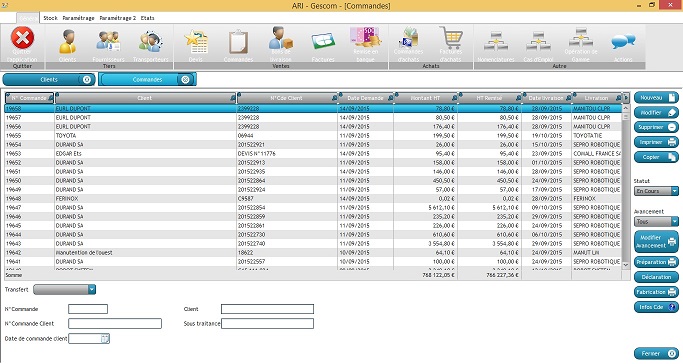
Task: Click the Fabrication button
Action: pos(656,292)
